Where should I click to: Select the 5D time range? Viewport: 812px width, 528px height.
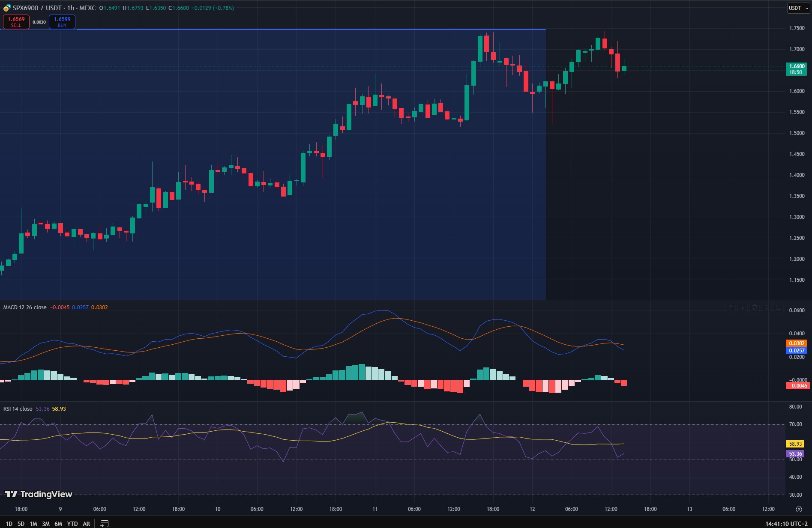21,523
